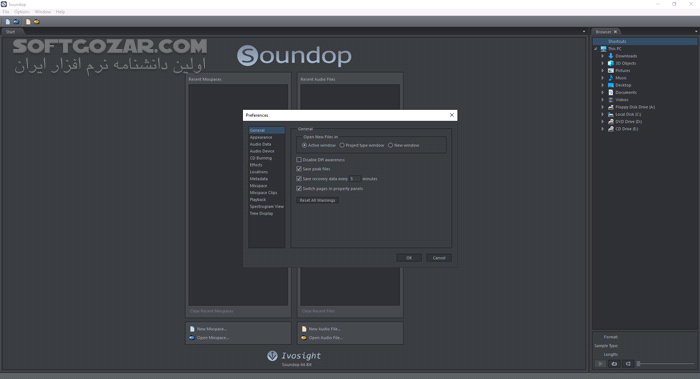
Task: Expand the Local Disk (C:) tree node
Action: 603,114
